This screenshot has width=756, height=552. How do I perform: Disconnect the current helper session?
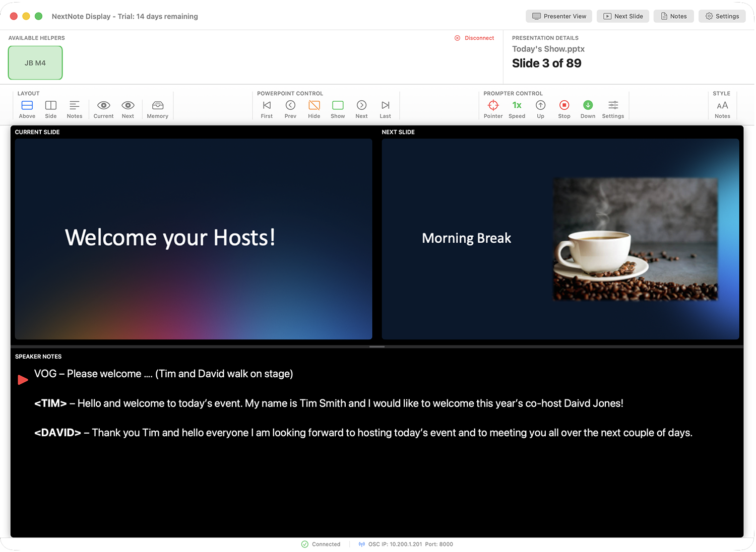(474, 38)
